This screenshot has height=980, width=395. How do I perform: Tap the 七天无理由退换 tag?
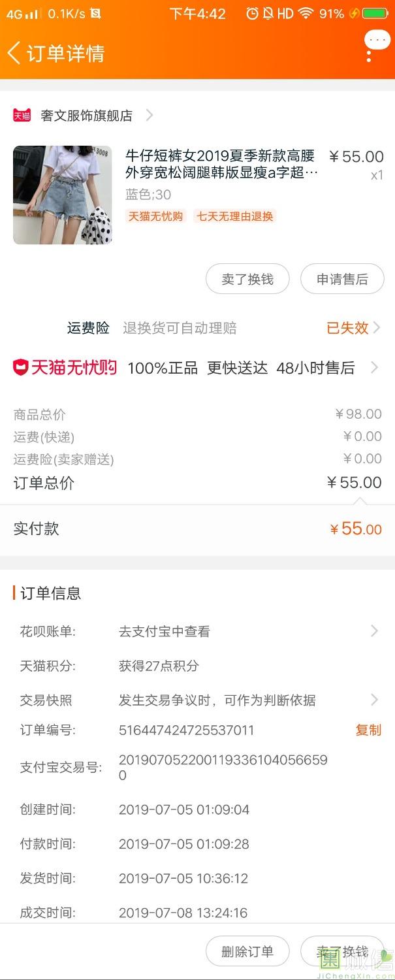pyautogui.click(x=235, y=216)
